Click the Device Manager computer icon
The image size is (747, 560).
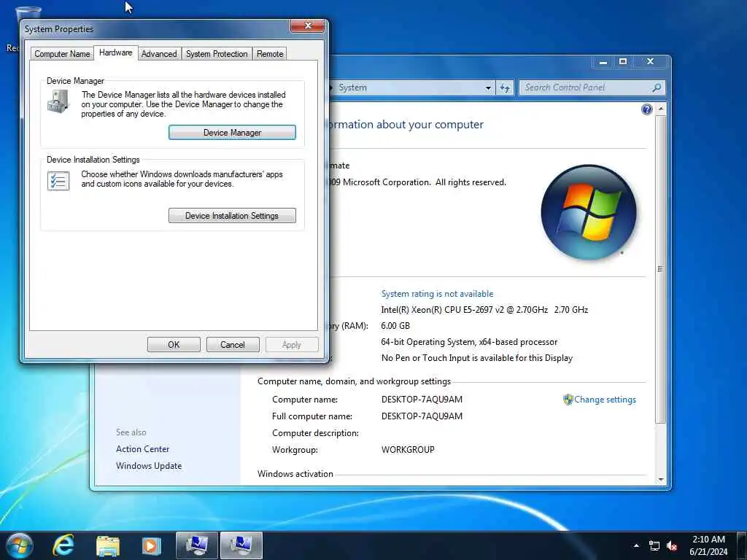point(58,101)
